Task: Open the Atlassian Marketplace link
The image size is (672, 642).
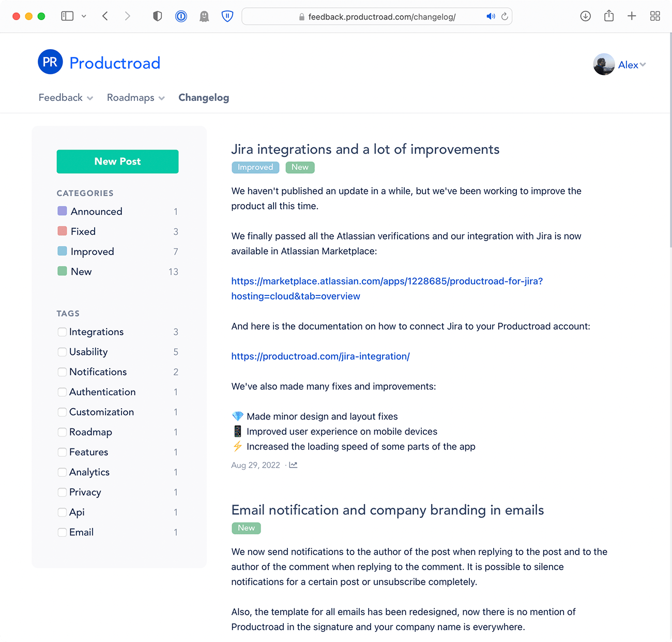Action: (x=387, y=289)
